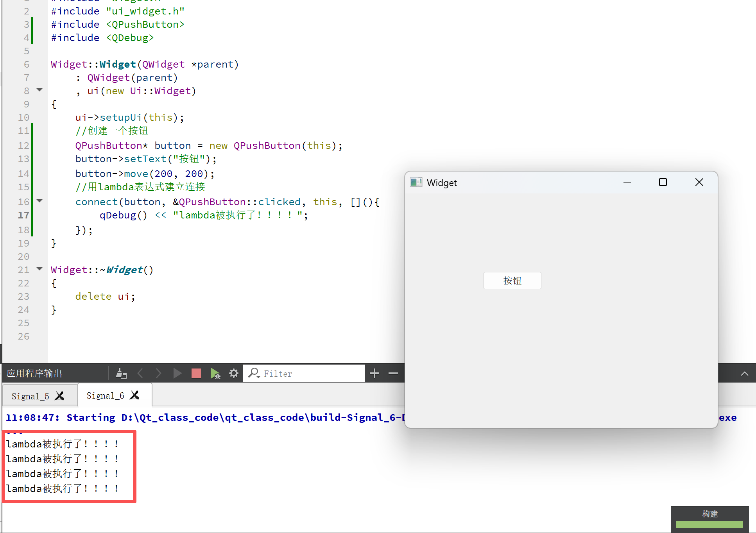Image resolution: width=756 pixels, height=533 pixels.
Task: Collapse the lambda connect block at line 16
Action: pyautogui.click(x=39, y=201)
